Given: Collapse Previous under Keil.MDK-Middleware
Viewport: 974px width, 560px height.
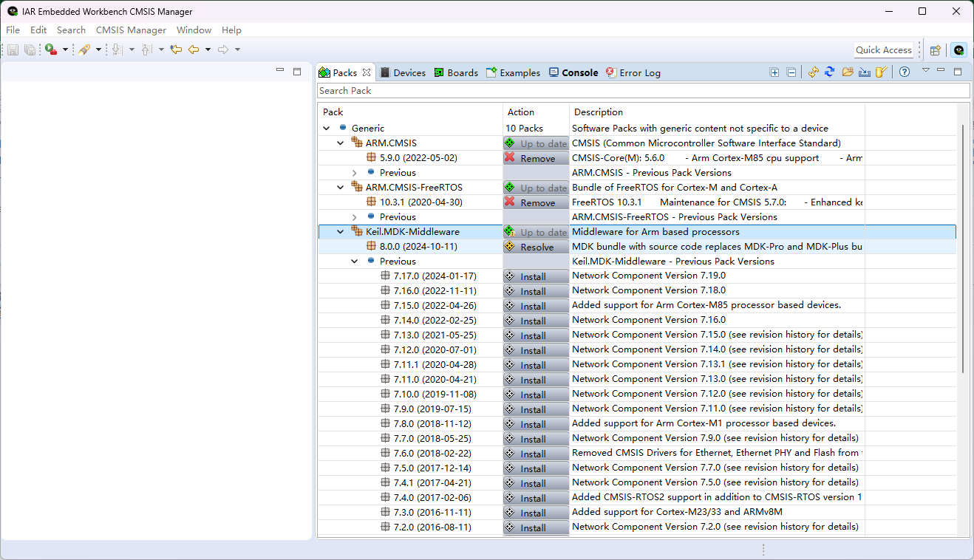Looking at the screenshot, I should (x=355, y=262).
